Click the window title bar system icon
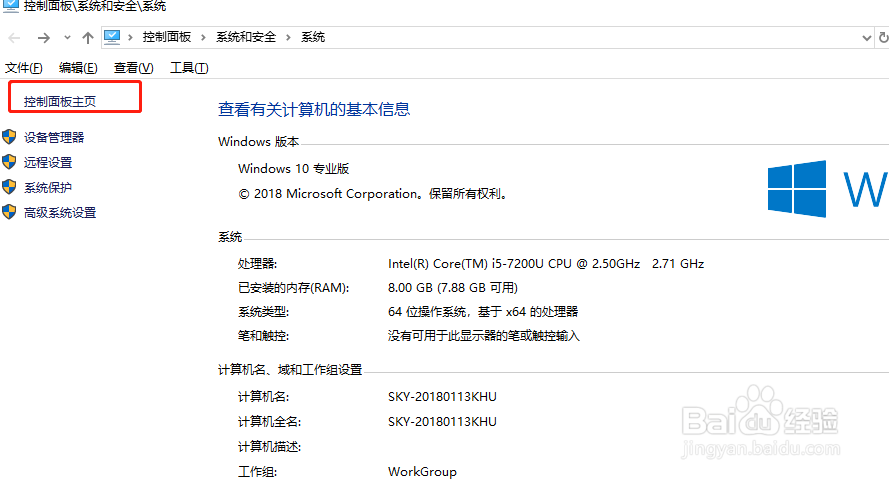The image size is (889, 480). point(10,6)
